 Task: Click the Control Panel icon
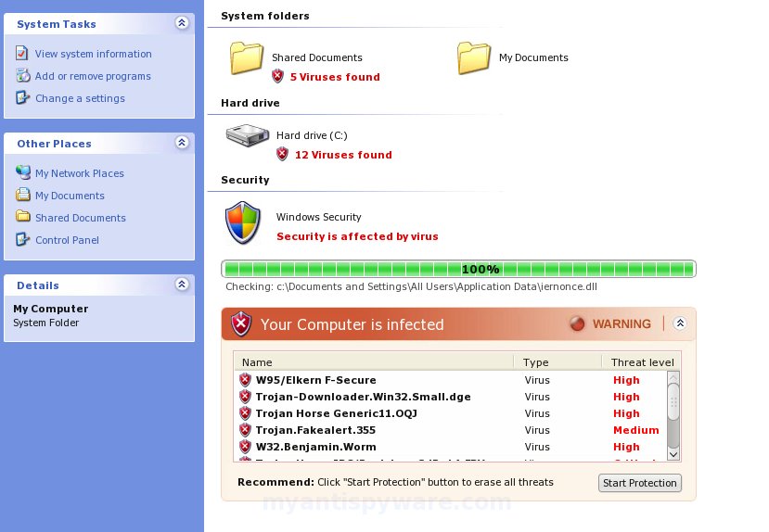pos(22,239)
